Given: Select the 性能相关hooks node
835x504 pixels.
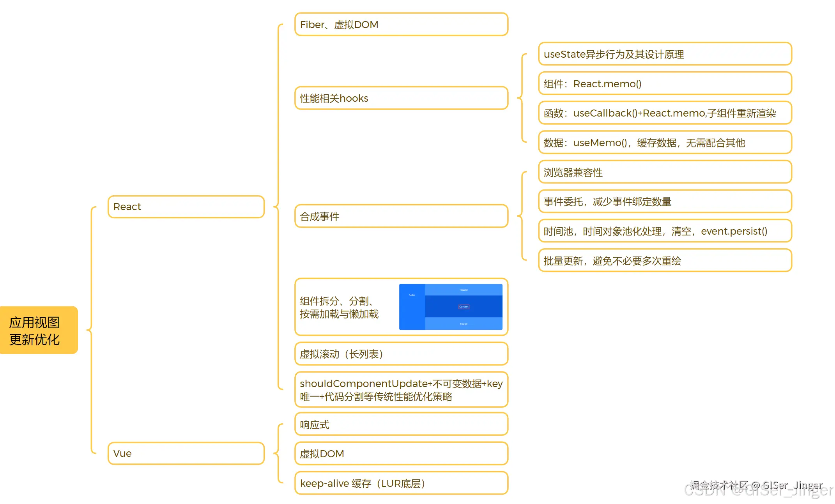Looking at the screenshot, I should pyautogui.click(x=401, y=98).
